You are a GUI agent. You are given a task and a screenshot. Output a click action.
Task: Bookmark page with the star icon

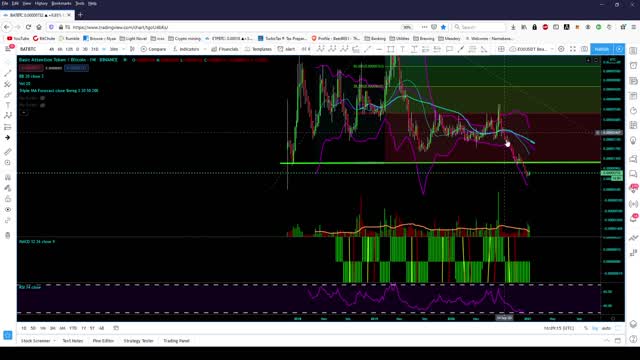pyautogui.click(x=443, y=27)
